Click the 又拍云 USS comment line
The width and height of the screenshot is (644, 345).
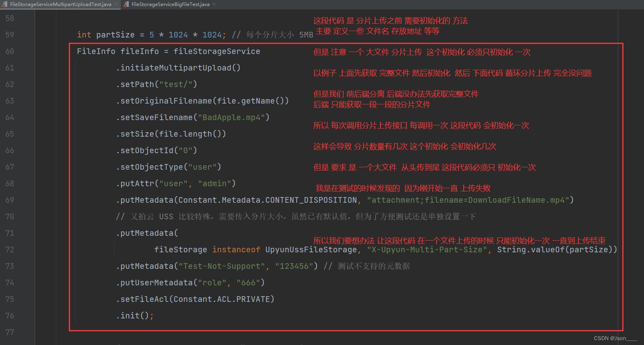coord(296,216)
